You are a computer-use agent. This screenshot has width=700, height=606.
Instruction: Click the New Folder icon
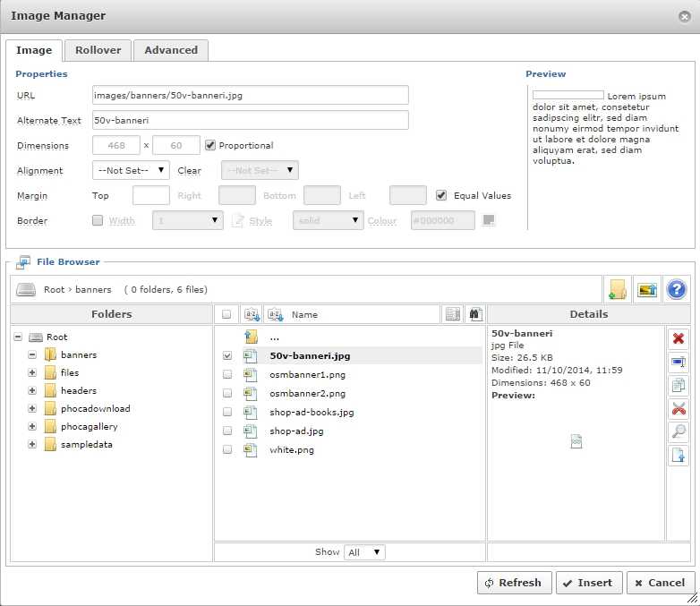(617, 289)
